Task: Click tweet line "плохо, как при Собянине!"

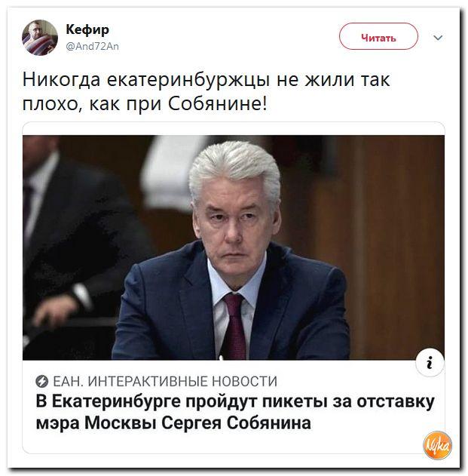Action: point(145,104)
